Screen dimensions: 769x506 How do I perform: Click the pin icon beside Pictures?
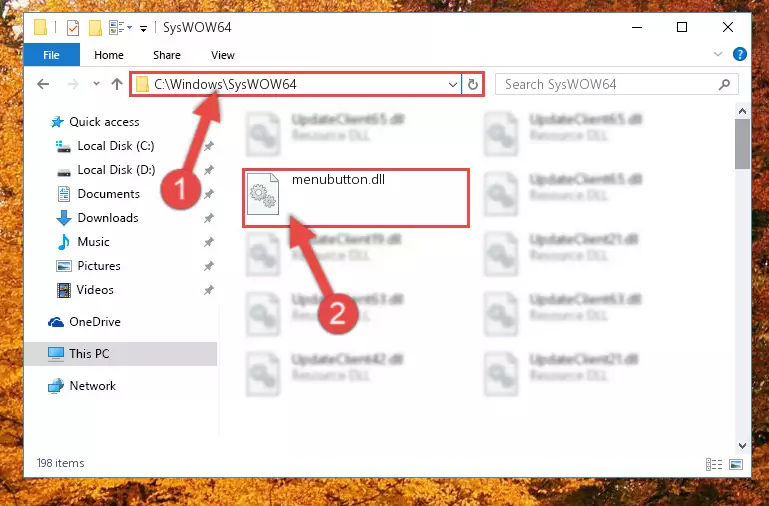[x=209, y=266]
